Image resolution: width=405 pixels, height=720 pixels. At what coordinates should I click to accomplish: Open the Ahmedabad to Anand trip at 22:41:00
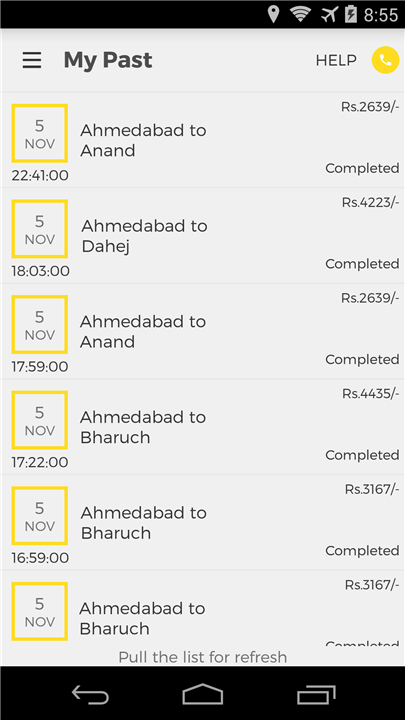click(x=202, y=140)
